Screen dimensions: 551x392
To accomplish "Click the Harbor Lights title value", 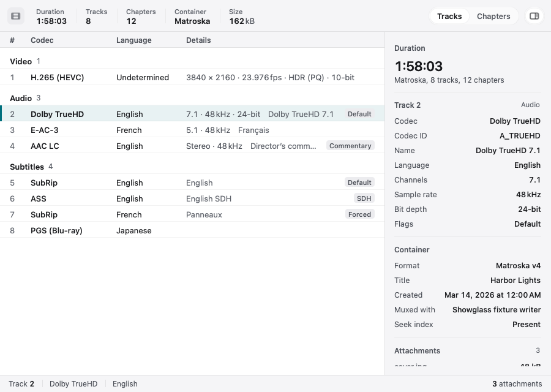I will 515,280.
